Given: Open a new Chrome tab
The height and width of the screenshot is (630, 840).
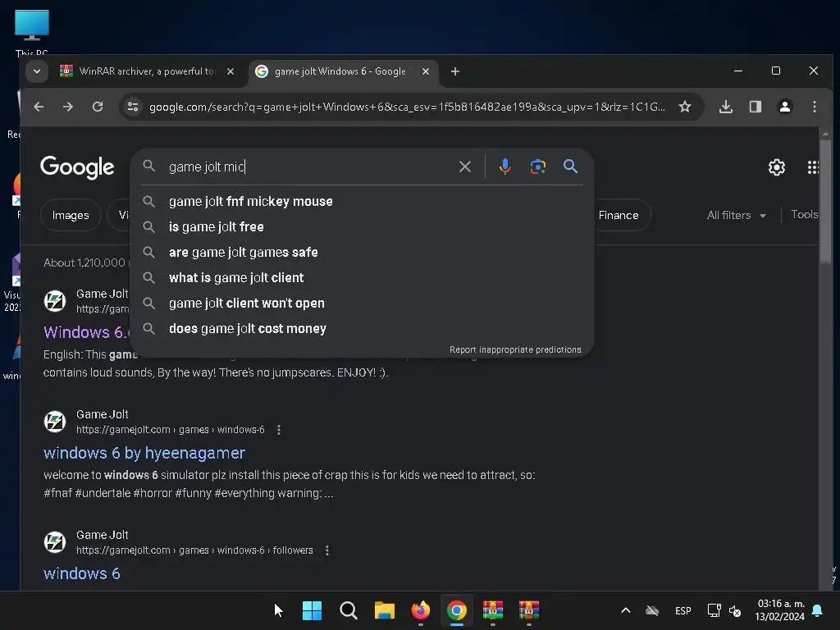Looking at the screenshot, I should tap(454, 71).
